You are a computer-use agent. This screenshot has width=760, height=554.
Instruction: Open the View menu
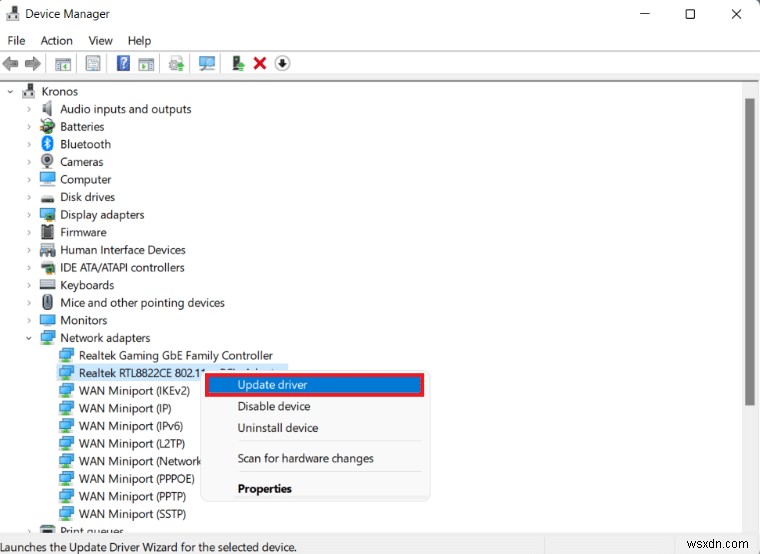(x=100, y=41)
